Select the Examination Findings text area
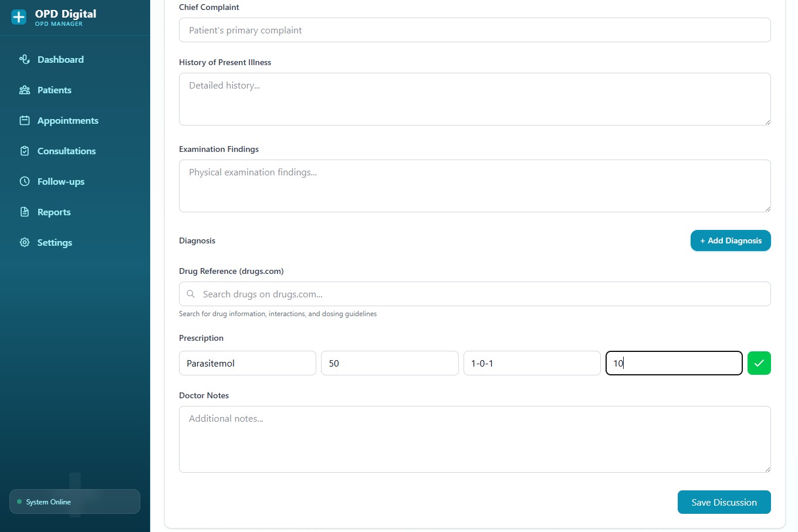This screenshot has width=798, height=532. (474, 186)
